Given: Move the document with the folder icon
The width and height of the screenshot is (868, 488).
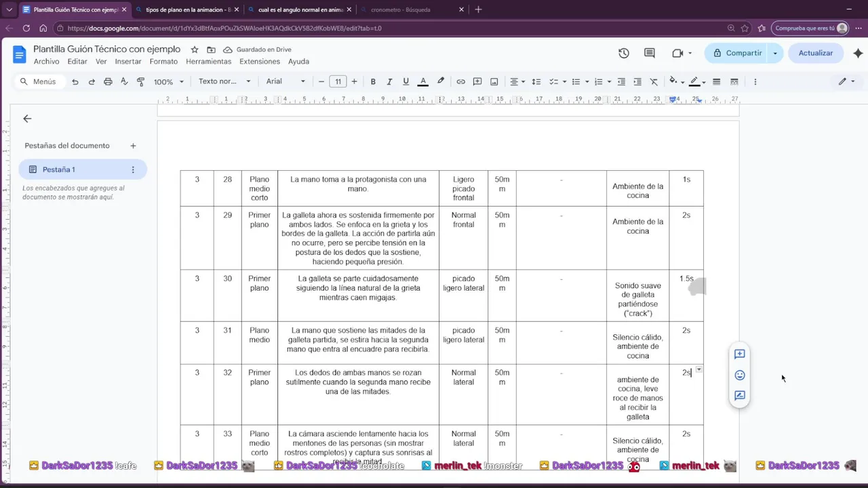Looking at the screenshot, I should tap(211, 49).
